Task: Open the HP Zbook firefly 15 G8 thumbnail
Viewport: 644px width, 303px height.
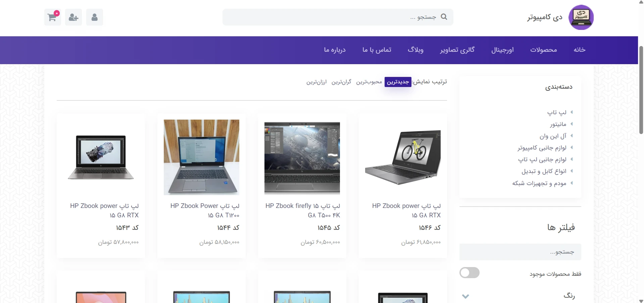Action: click(302, 157)
